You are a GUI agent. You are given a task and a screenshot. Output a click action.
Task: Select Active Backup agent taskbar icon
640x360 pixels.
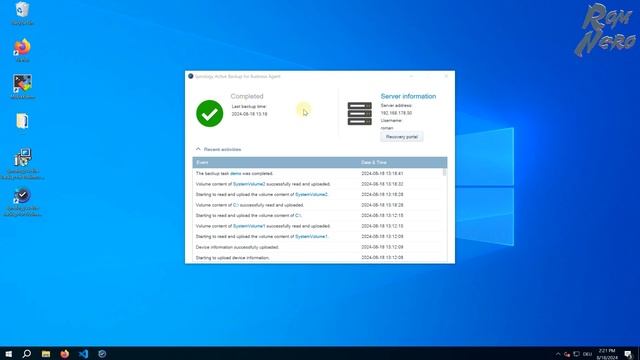click(x=102, y=353)
